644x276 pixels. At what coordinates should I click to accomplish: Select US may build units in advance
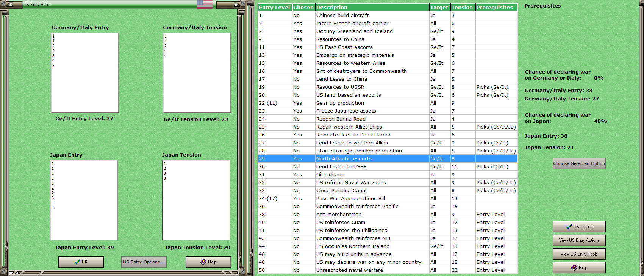pyautogui.click(x=388, y=254)
